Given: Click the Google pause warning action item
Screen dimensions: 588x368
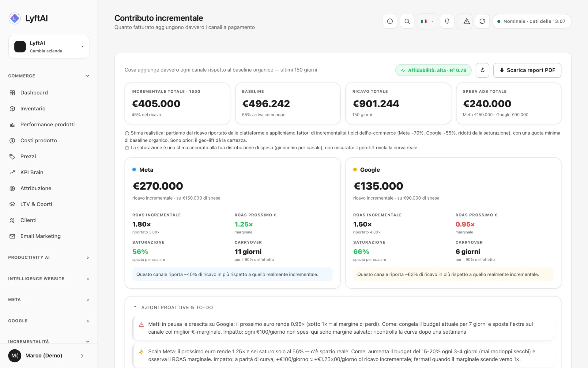Looking at the screenshot, I should click(x=343, y=328).
